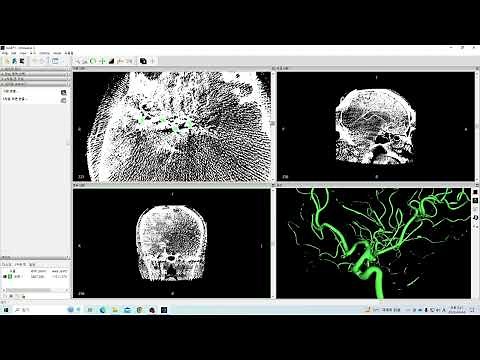Click the icon button on the first left-panel row
This screenshot has width=480, height=360.
[x=64, y=92]
